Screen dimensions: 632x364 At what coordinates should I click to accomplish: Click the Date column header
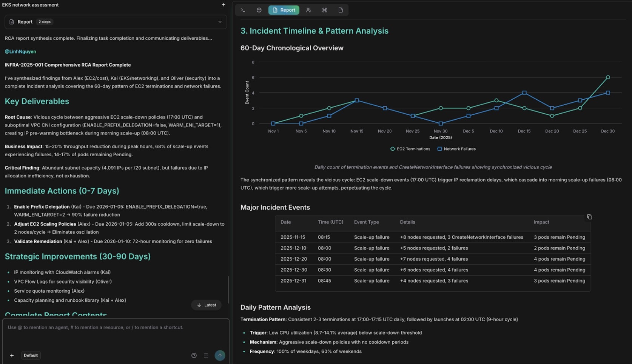click(x=285, y=222)
